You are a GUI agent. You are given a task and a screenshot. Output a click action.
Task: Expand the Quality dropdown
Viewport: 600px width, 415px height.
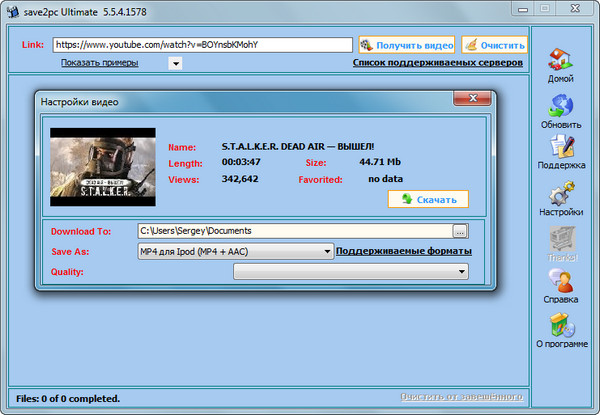point(351,271)
